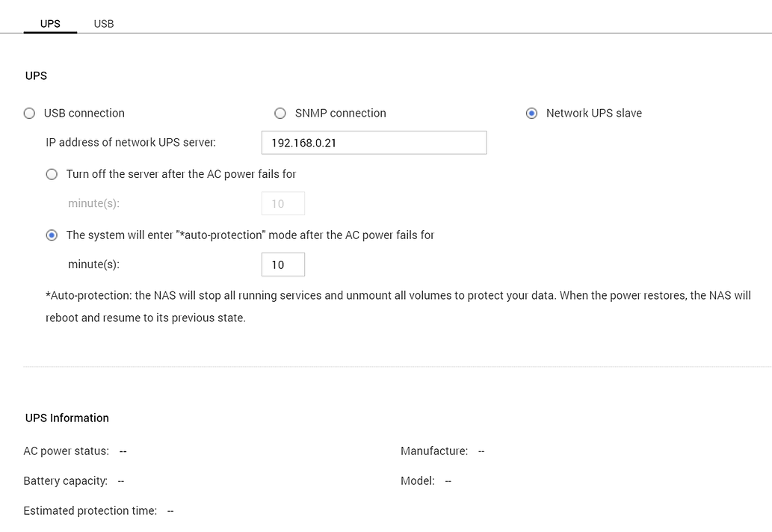Viewport: 772px width, 532px height.
Task: Click the minute(s) label under auto-protection
Action: [93, 264]
